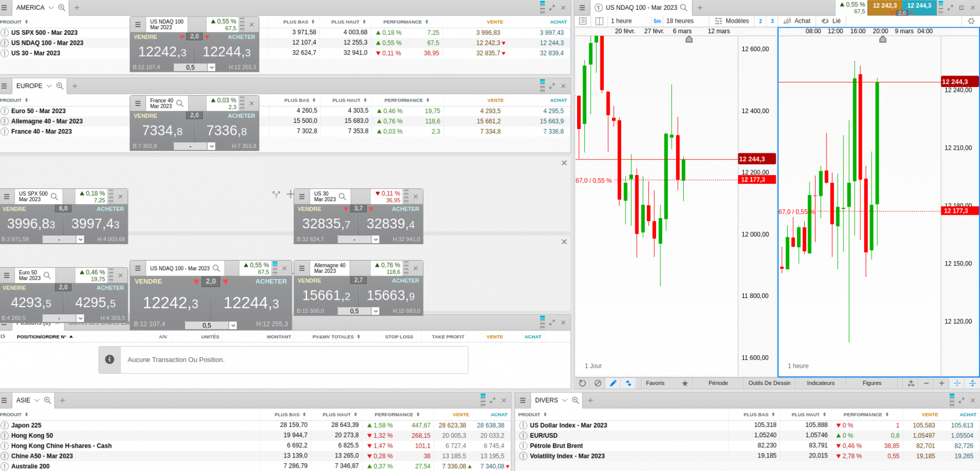The height and width of the screenshot is (471, 980).
Task: Expand the AMERICA watchlist dropdown
Action: coord(51,8)
